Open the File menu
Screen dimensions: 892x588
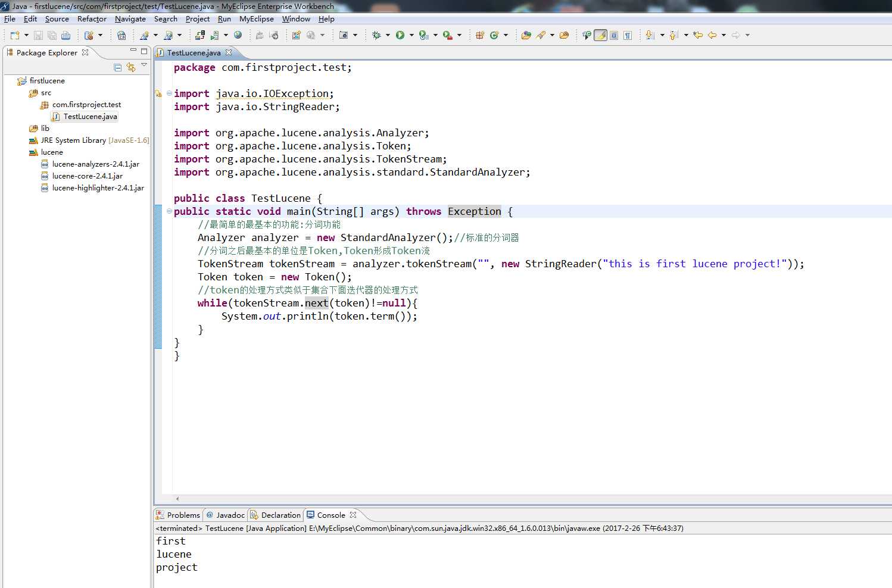[x=10, y=19]
